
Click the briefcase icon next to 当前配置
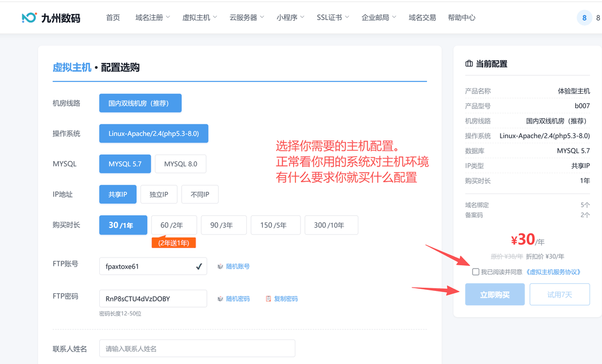point(469,64)
